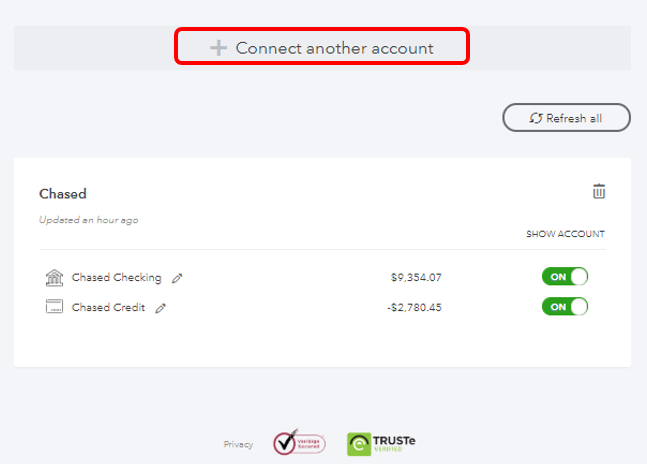The height and width of the screenshot is (464, 647).
Task: Turn off the Chased Credit toggle
Action: [565, 307]
